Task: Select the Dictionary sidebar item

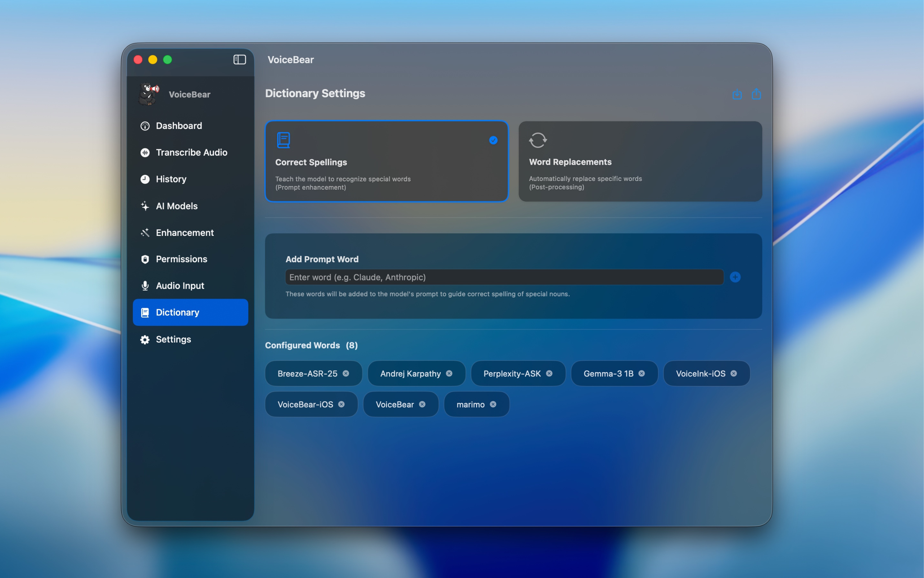Action: [190, 312]
